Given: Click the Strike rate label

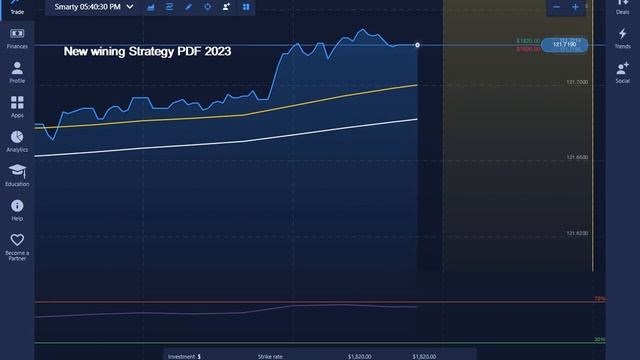Looking at the screenshot, I should 270,356.
